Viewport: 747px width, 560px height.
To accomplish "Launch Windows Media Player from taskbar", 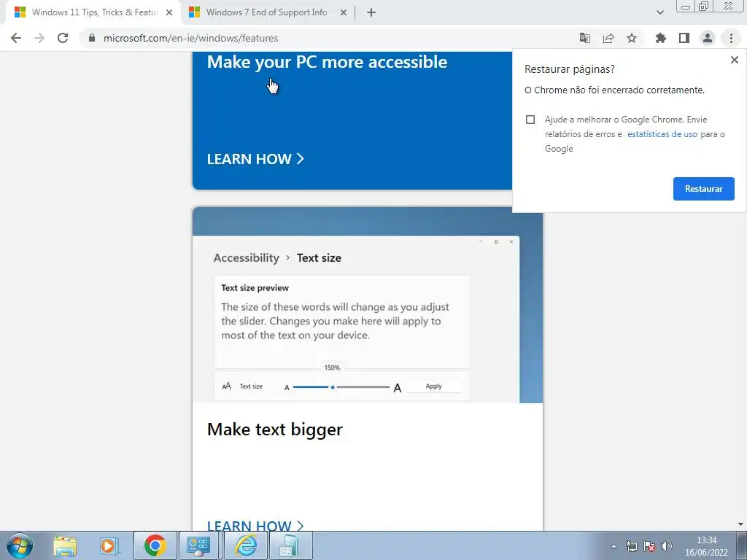I will [109, 545].
